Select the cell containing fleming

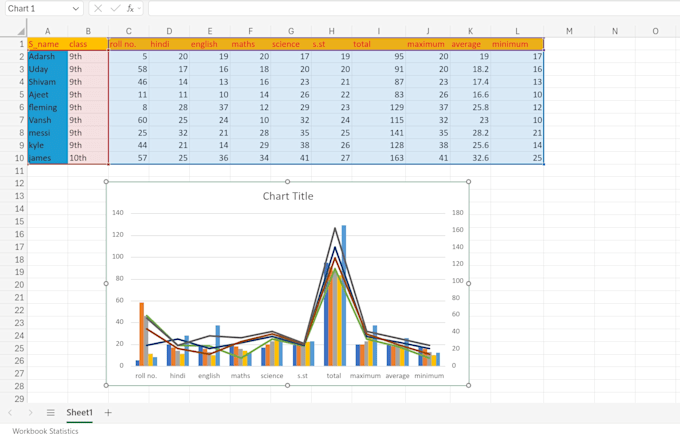click(x=47, y=108)
